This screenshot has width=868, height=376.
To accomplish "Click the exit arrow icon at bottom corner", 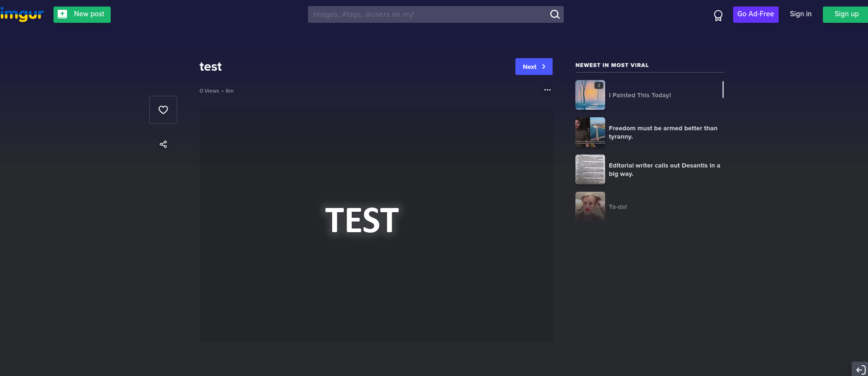I will pyautogui.click(x=861, y=370).
